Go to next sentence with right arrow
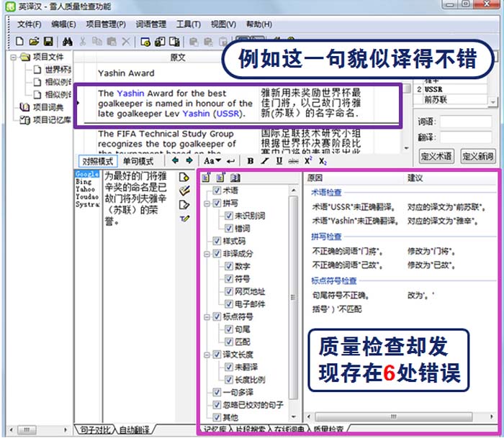This screenshot has height=438, width=504. (x=189, y=161)
